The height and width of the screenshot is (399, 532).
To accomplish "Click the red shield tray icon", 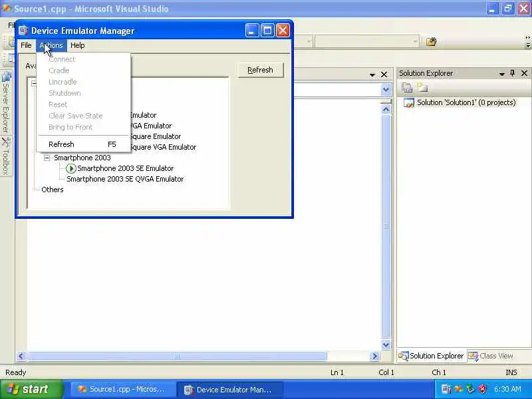I will (482, 389).
